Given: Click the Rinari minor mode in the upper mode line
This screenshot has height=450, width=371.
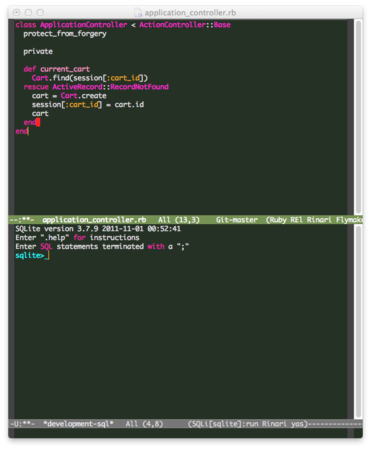Looking at the screenshot, I should 319,220.
